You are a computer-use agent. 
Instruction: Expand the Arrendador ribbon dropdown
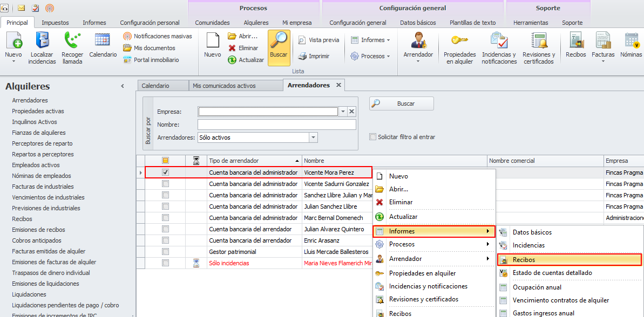pos(418,49)
